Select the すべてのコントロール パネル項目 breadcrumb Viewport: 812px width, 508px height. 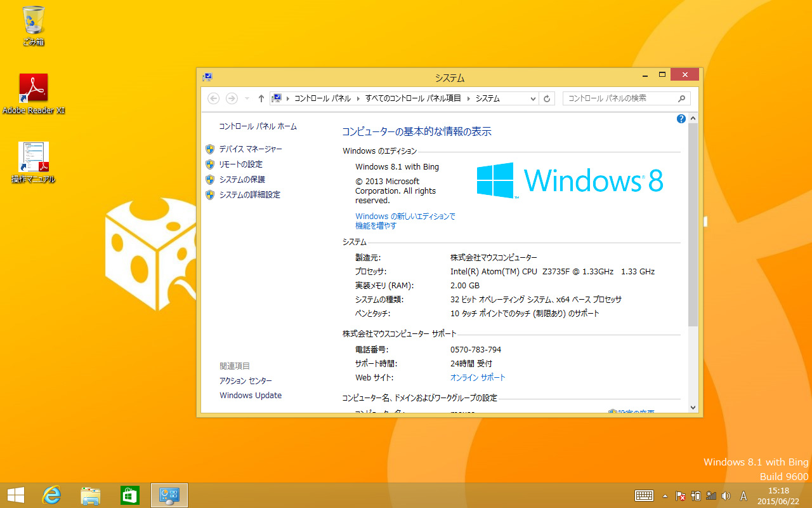(x=413, y=98)
